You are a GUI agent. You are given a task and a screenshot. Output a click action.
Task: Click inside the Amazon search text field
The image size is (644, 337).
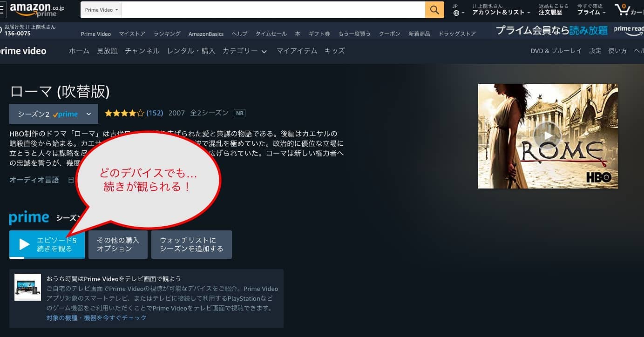tap(273, 10)
